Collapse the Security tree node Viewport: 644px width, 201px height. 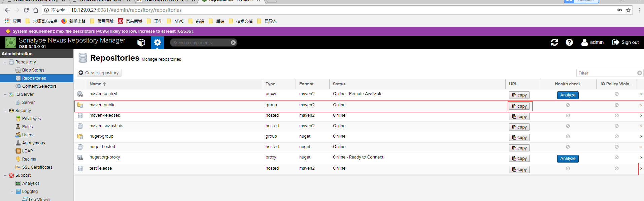pyautogui.click(x=5, y=111)
